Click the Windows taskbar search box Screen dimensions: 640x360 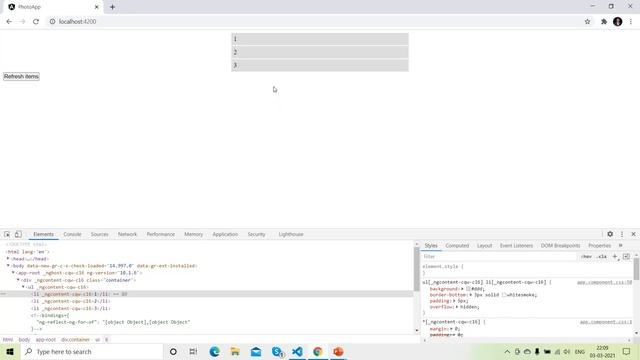pos(92,351)
